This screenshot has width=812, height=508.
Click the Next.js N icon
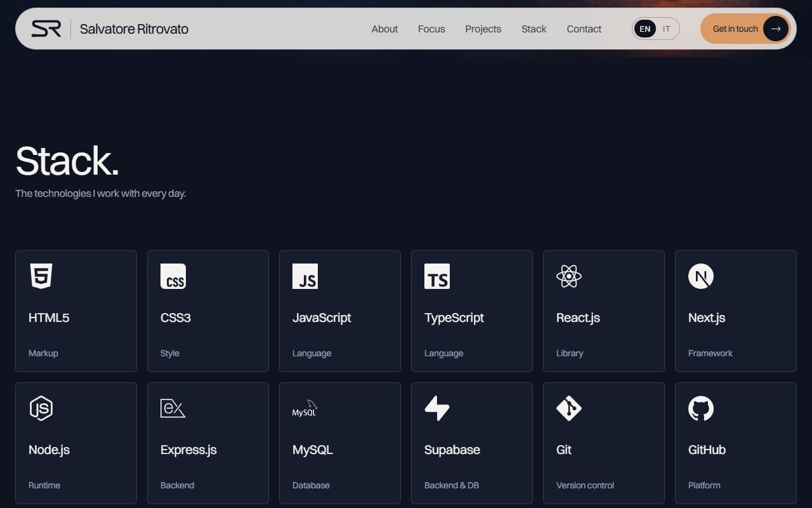pyautogui.click(x=701, y=276)
